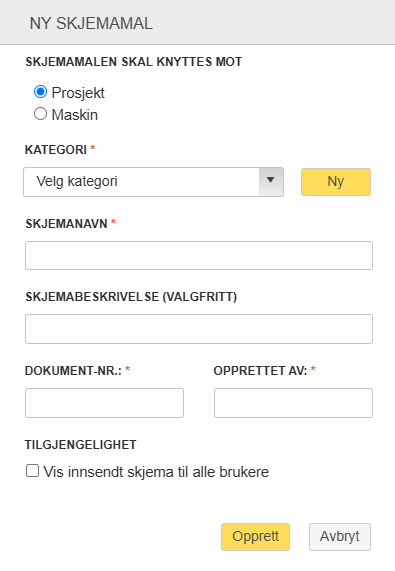Click the Maskin label text
Image resolution: width=395 pixels, height=571 pixels.
[x=75, y=115]
